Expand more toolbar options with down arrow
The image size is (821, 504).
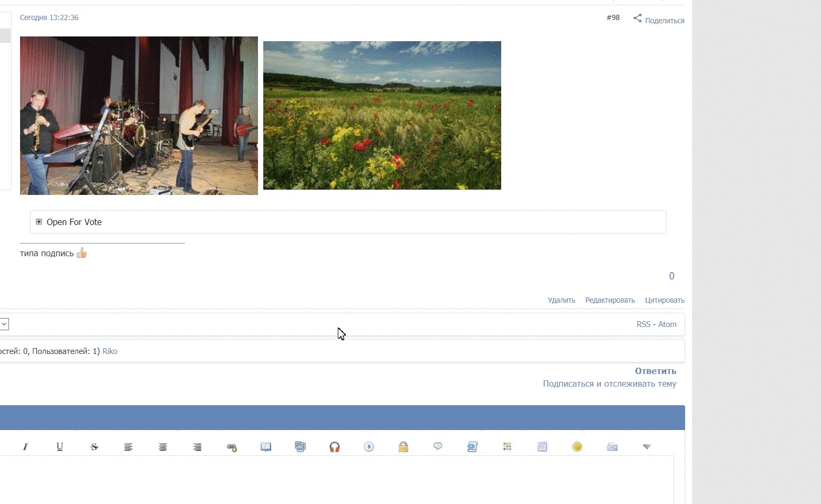(x=647, y=447)
